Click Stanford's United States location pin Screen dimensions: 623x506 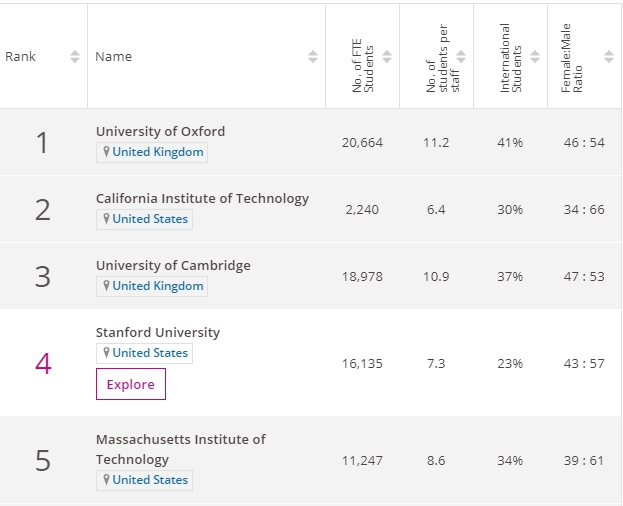point(107,353)
